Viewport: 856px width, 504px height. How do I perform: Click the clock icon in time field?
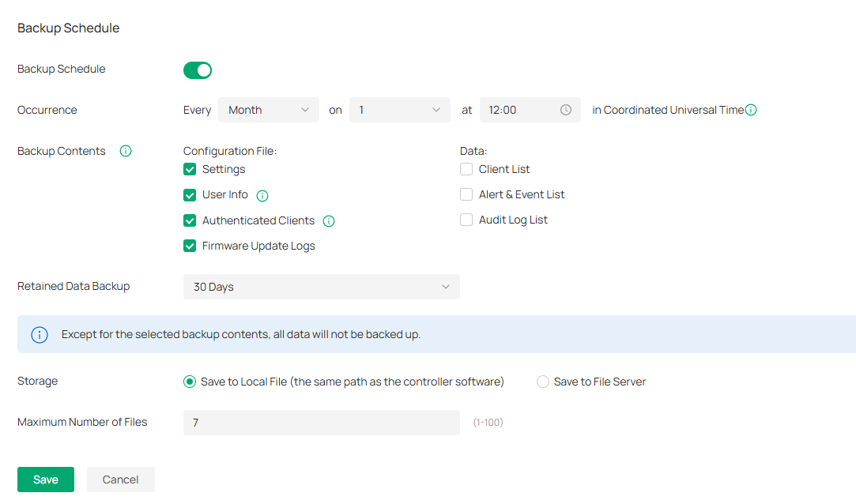click(566, 110)
